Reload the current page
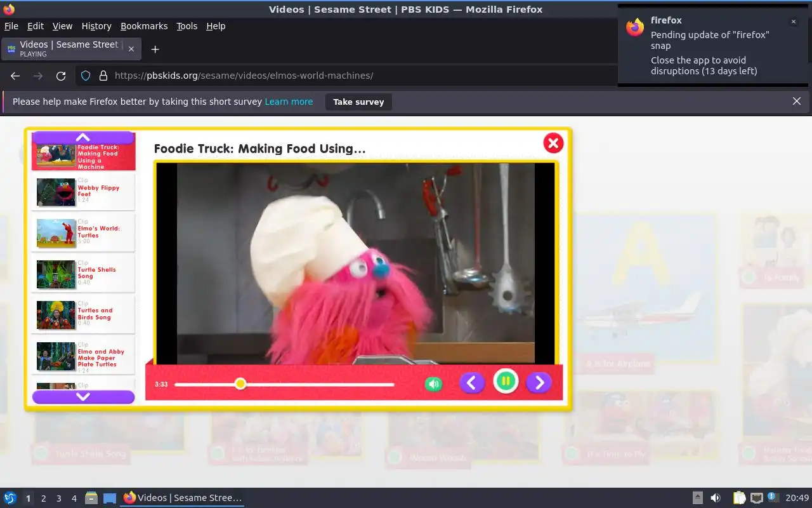 [x=61, y=76]
